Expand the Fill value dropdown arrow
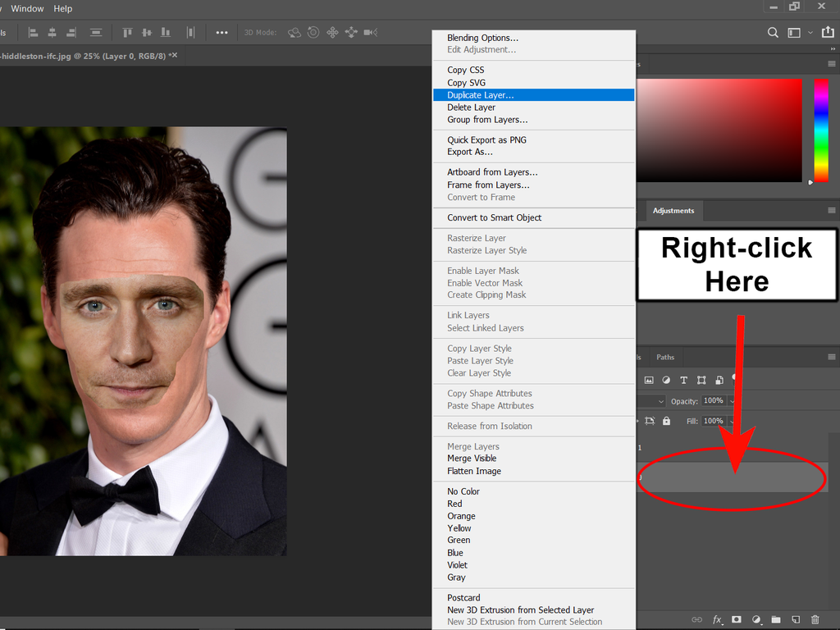Screen dimensions: 840x630 click(730, 421)
